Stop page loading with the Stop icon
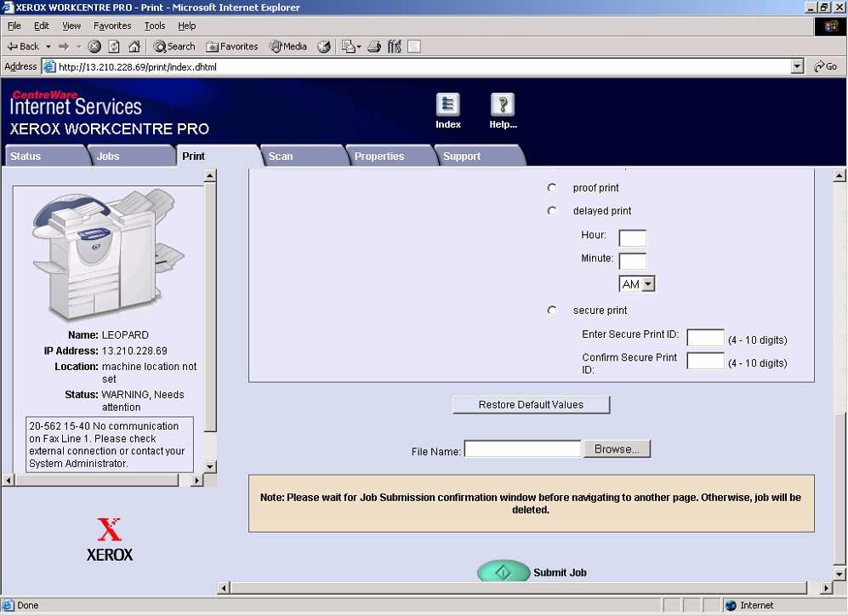 pos(94,47)
